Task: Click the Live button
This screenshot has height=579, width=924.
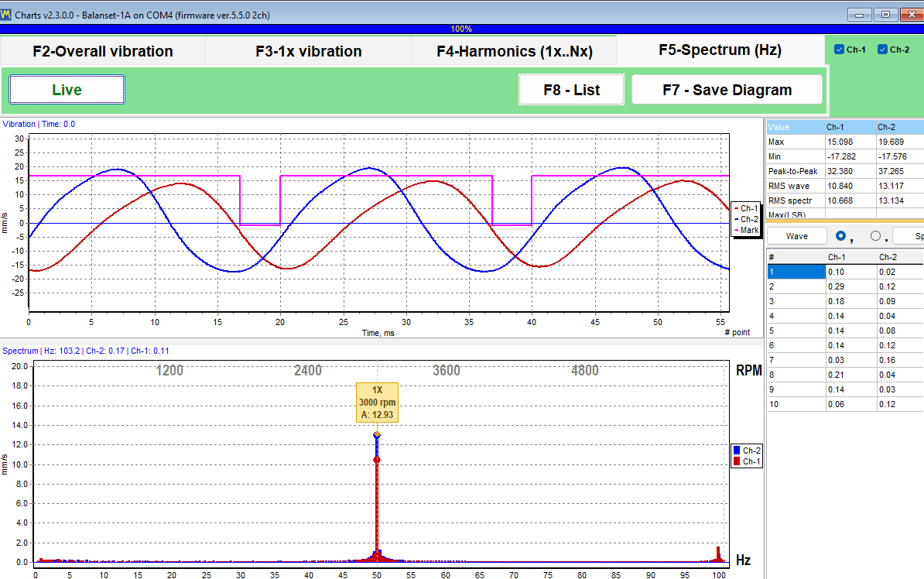Action: pyautogui.click(x=67, y=90)
